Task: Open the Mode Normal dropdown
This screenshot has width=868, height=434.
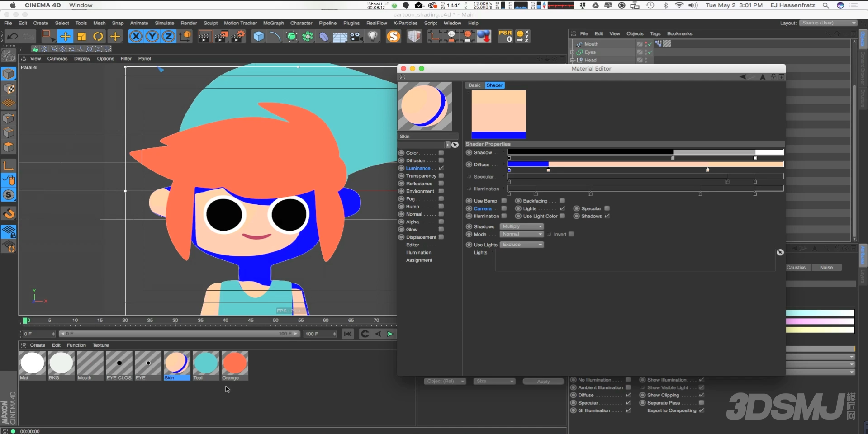Action: [x=522, y=234]
